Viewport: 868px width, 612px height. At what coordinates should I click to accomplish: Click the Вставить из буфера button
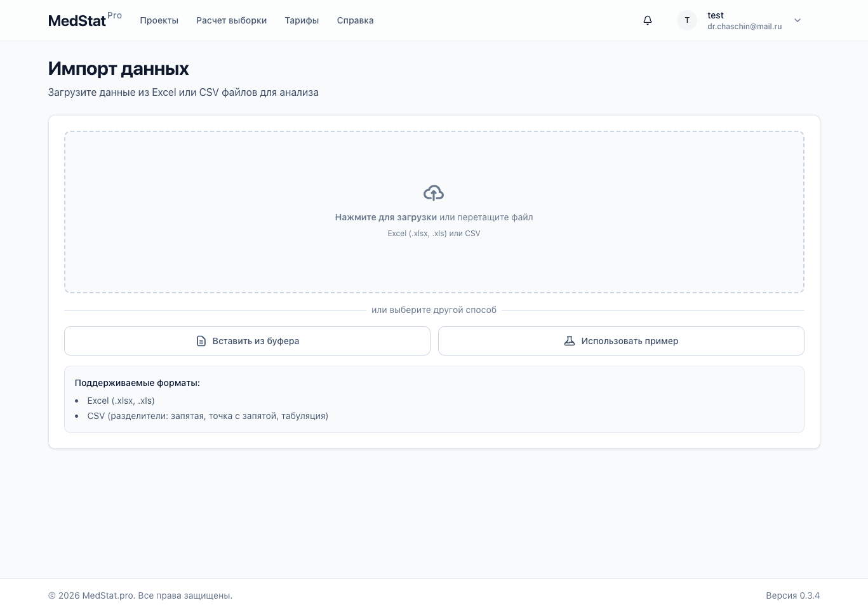click(247, 341)
